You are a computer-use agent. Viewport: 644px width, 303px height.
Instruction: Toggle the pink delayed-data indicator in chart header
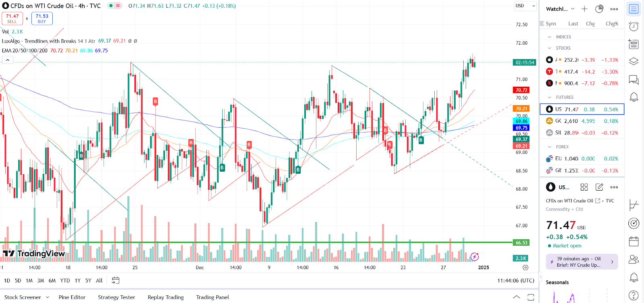pyautogui.click(x=118, y=6)
